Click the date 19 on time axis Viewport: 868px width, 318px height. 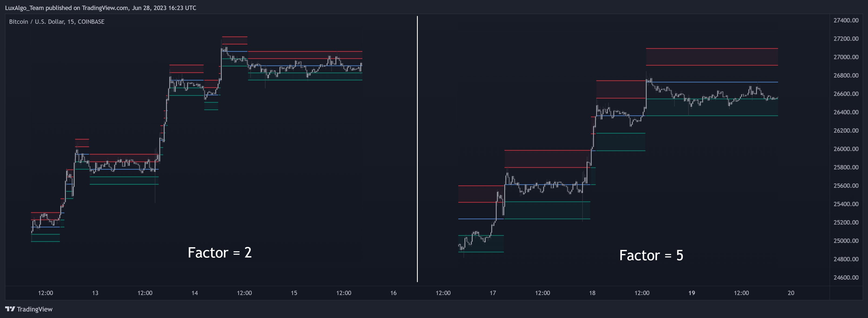[692, 293]
